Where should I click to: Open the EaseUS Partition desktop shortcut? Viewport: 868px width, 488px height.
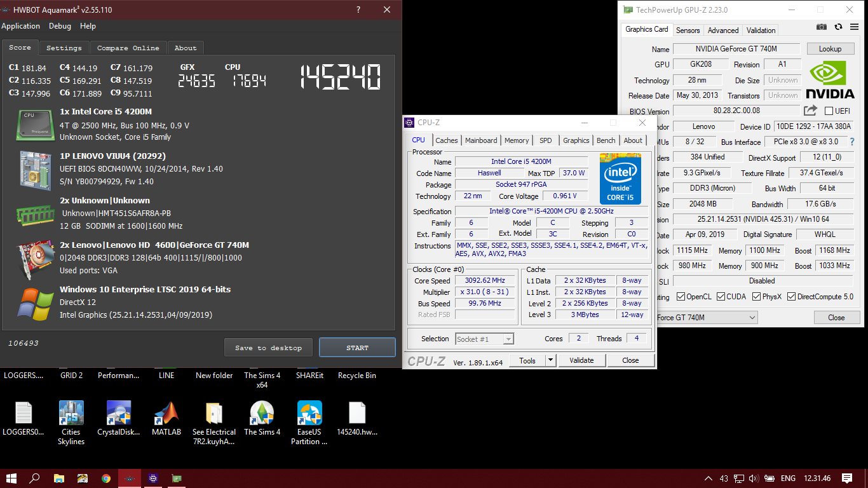pos(309,423)
